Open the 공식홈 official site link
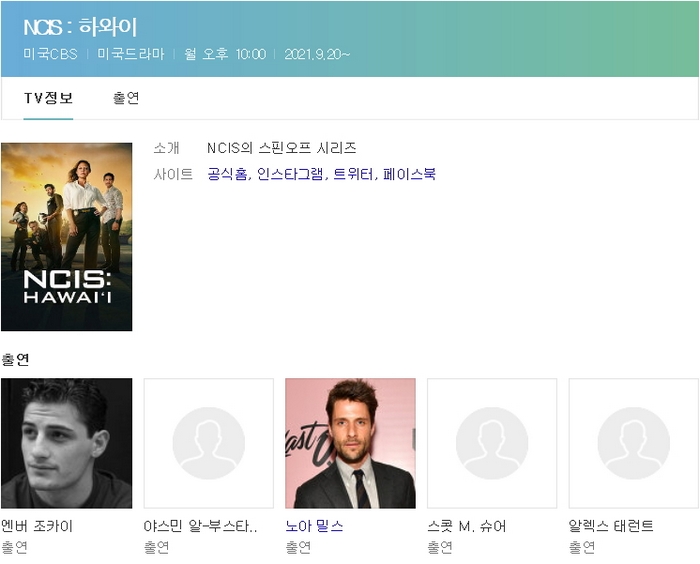This screenshot has width=700, height=564. [x=227, y=174]
